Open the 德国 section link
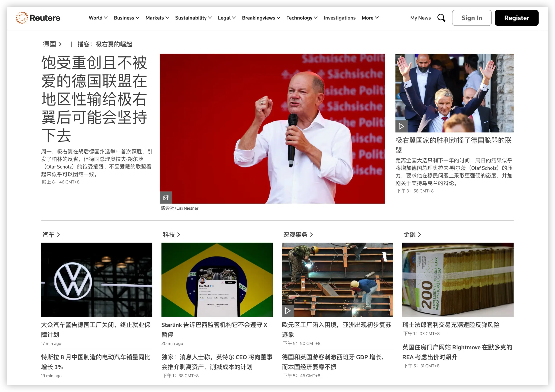The image size is (555, 392). [x=52, y=44]
